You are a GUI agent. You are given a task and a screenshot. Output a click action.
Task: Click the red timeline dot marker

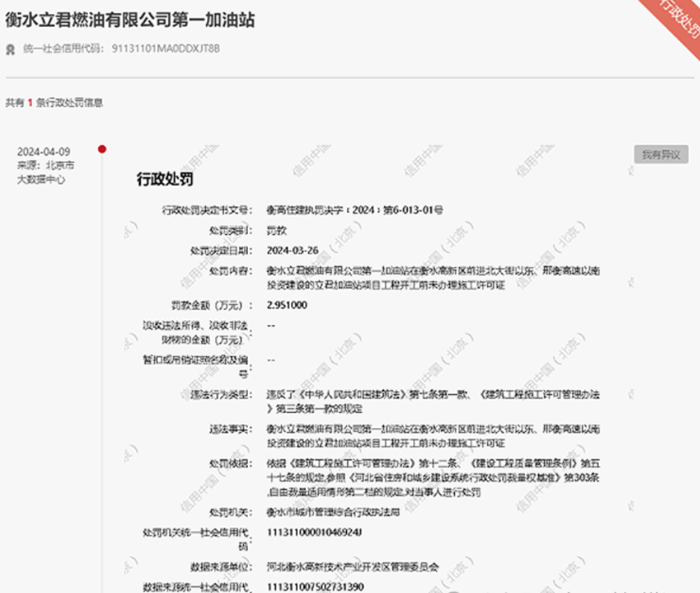(102, 148)
